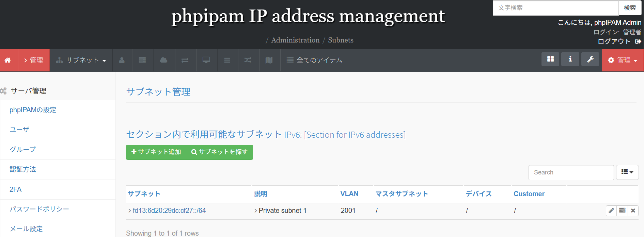The image size is (644, 237).
Task: Open 2FA in the sidebar
Action: (15, 189)
